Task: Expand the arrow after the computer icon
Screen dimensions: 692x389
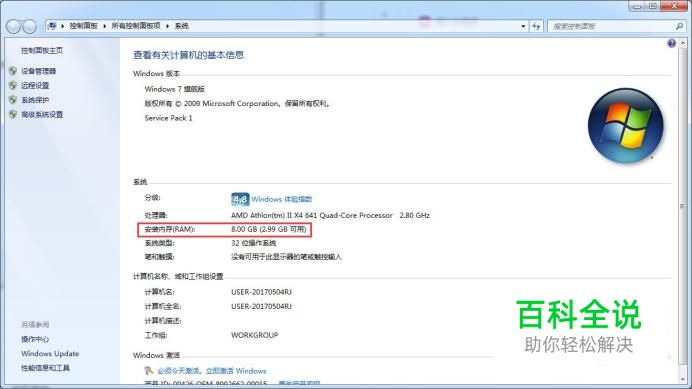Action: tap(62, 26)
